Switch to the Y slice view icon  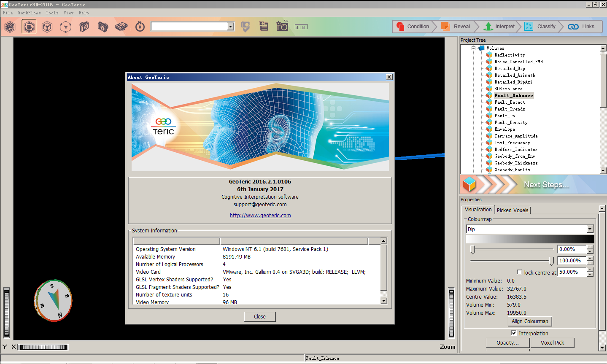tap(103, 27)
